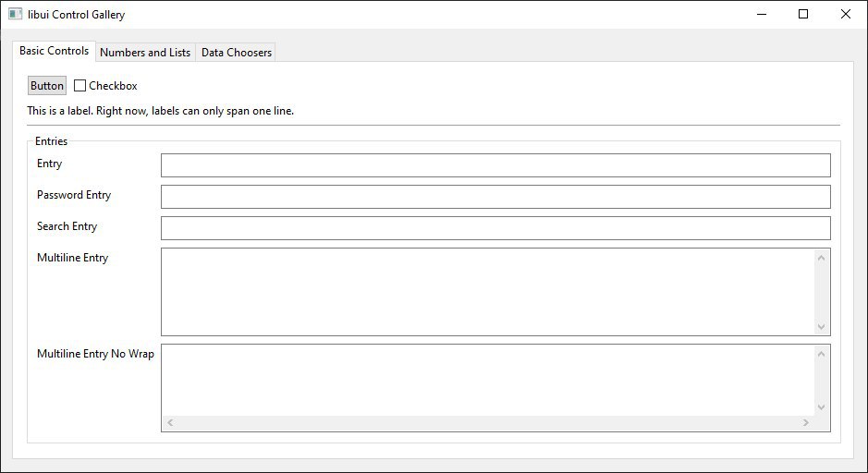Image resolution: width=868 pixels, height=473 pixels.
Task: Minimize the Control Gallery window
Action: (x=761, y=14)
